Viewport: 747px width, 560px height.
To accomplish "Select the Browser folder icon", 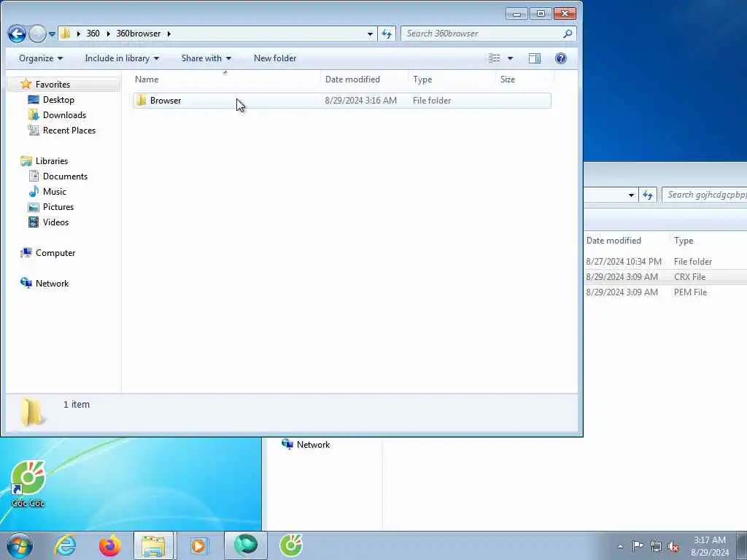I will (x=141, y=101).
